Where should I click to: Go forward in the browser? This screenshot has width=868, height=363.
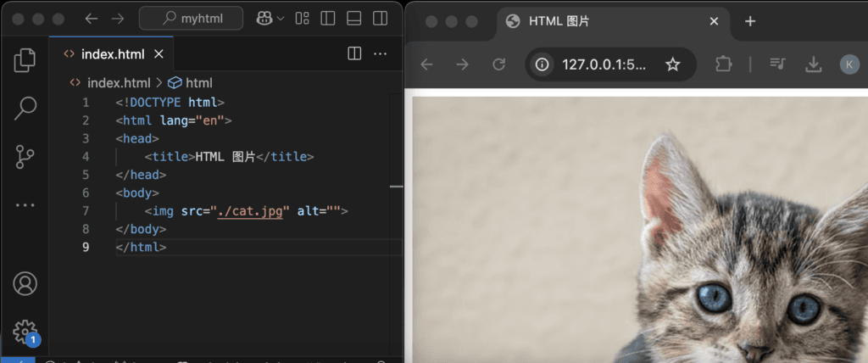click(462, 64)
